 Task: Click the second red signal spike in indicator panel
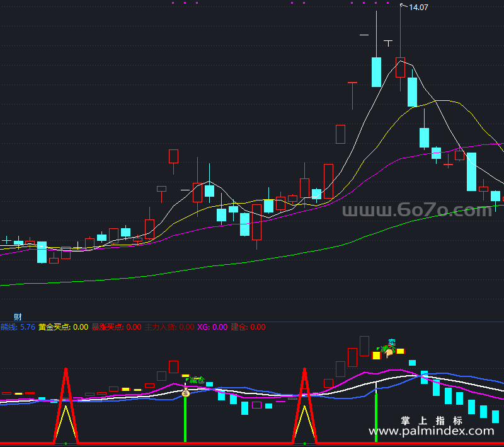[304, 406]
